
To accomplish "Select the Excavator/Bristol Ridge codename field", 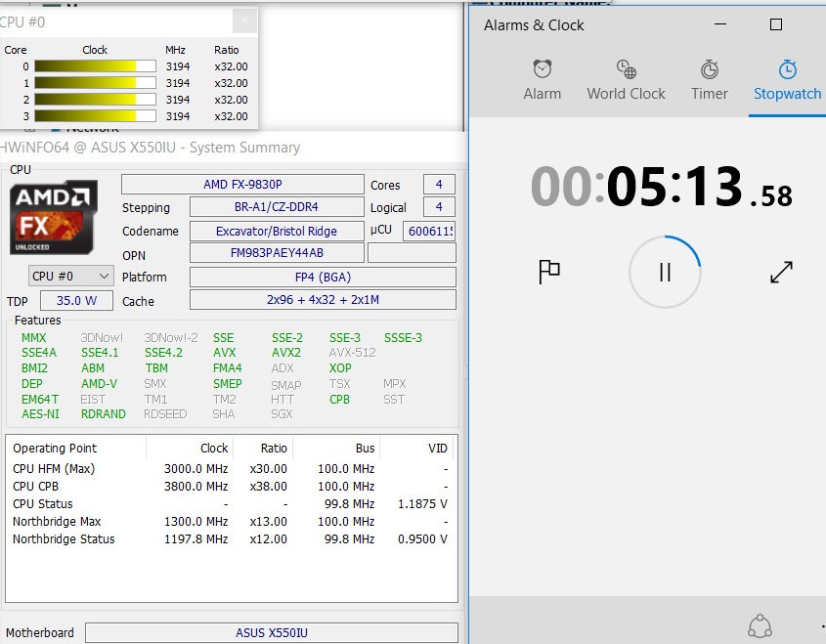I will (x=276, y=231).
